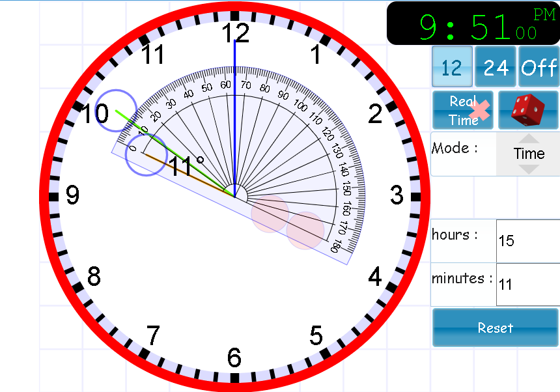Click the 11° angle label
The width and height of the screenshot is (560, 392).
coord(186,165)
